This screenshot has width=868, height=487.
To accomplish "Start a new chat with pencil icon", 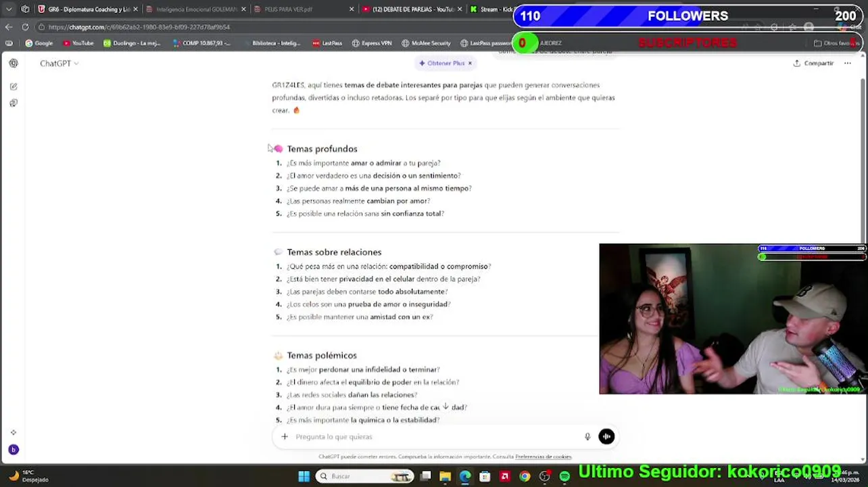I will pos(14,87).
